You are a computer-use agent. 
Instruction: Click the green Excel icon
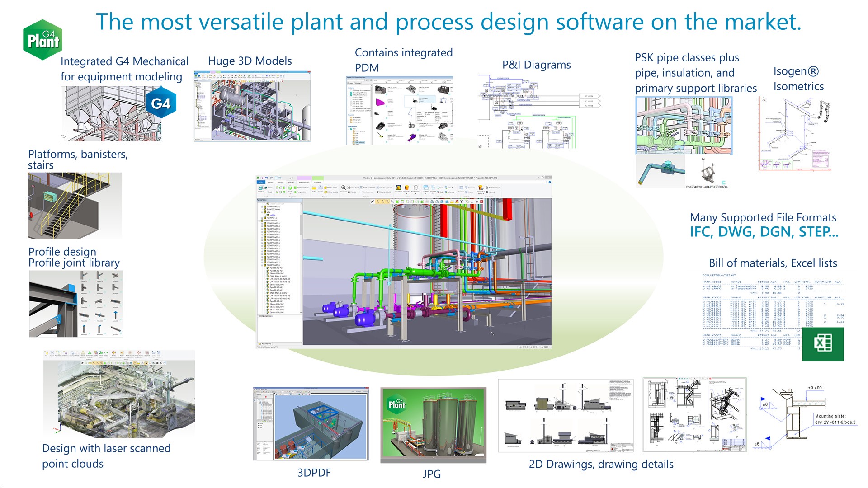coord(823,344)
